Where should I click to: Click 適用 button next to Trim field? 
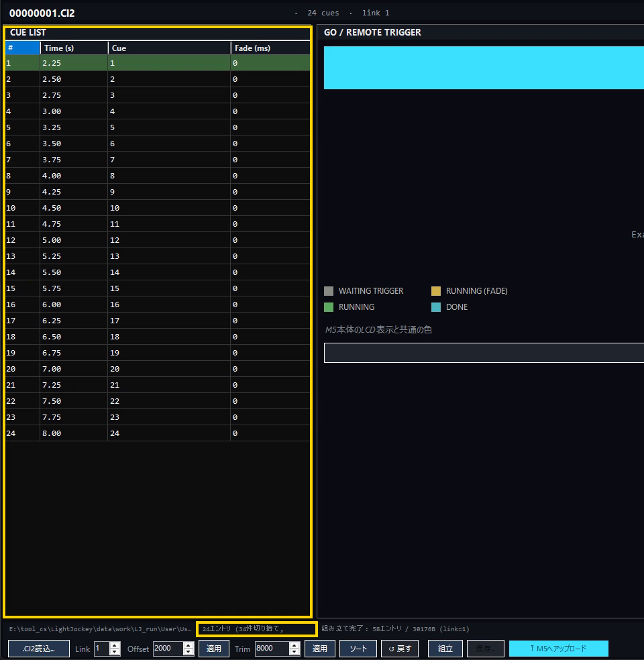(320, 648)
